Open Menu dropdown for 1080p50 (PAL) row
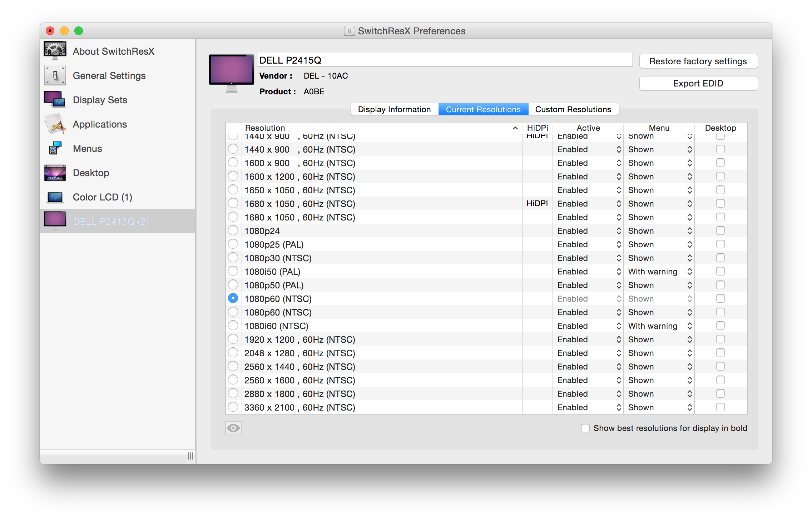Screen dimensions: 812x521 660,285
